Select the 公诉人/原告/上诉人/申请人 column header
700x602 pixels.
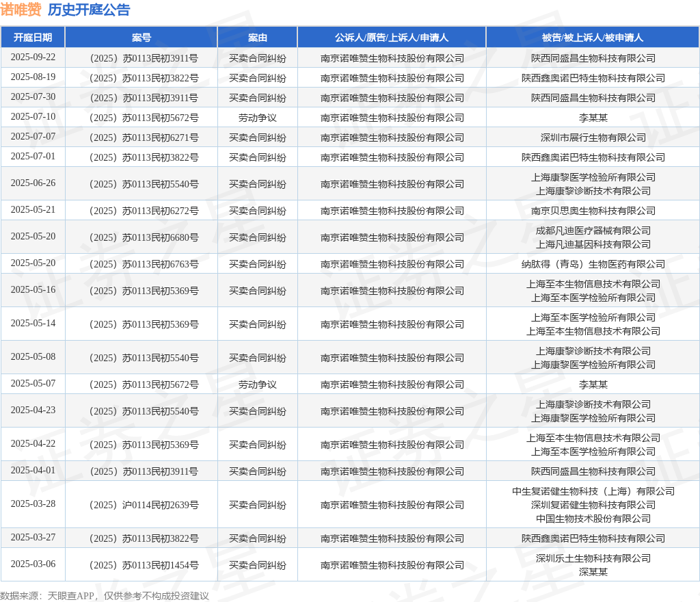click(x=392, y=38)
